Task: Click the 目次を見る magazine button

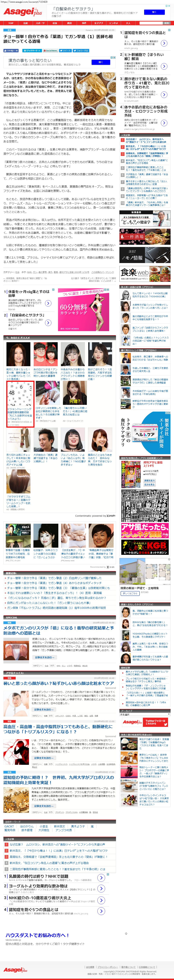Action: 149,484
